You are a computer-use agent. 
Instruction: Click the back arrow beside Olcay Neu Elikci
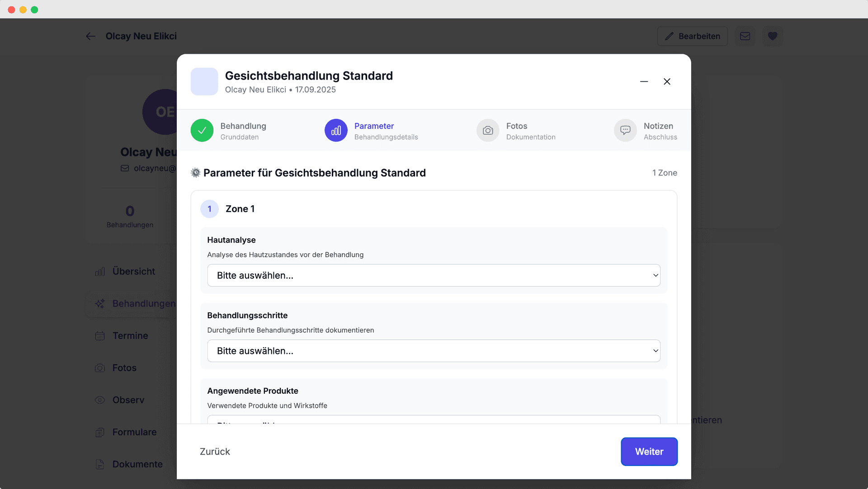point(90,36)
